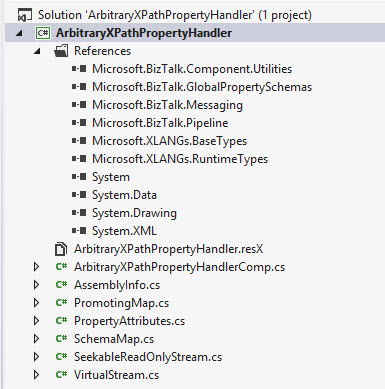This screenshot has height=389, width=385.
Task: Click reference icon next to Microsoft.BizTalk.GlobalPropertySchemas
Action: [79, 87]
